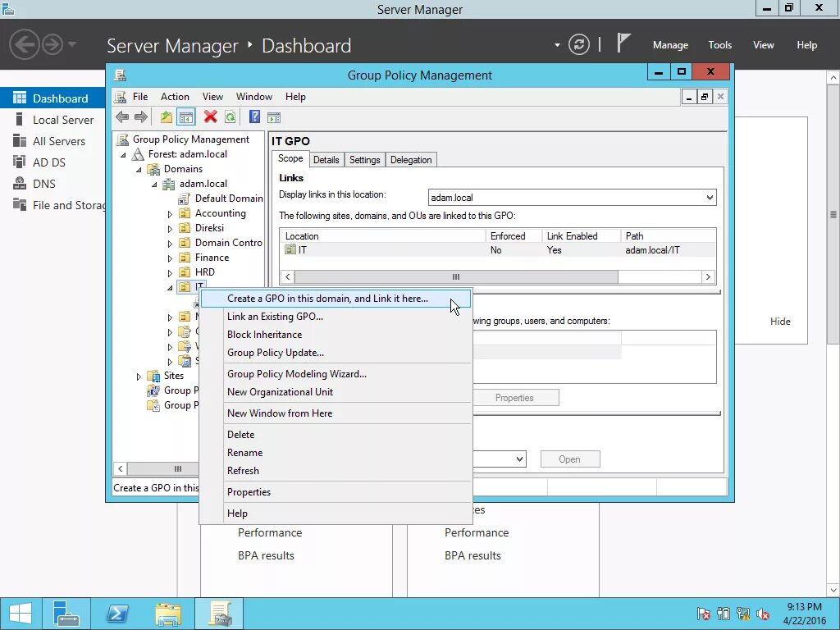Switch to the Settings tab
The height and width of the screenshot is (630, 840).
(365, 160)
